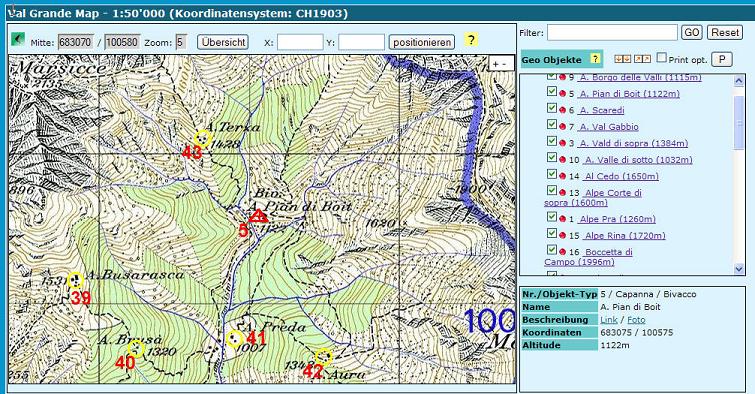Open the A. Val Gabbio list link

click(x=608, y=127)
